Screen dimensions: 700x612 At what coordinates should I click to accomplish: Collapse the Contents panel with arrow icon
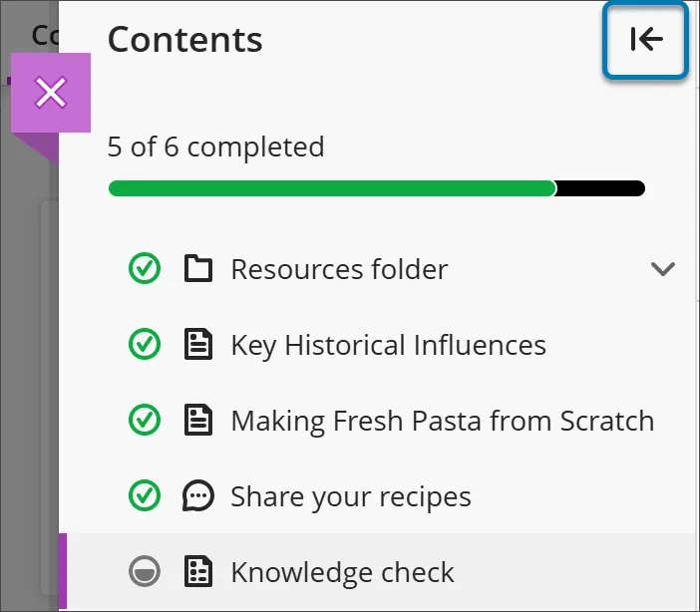tap(646, 40)
